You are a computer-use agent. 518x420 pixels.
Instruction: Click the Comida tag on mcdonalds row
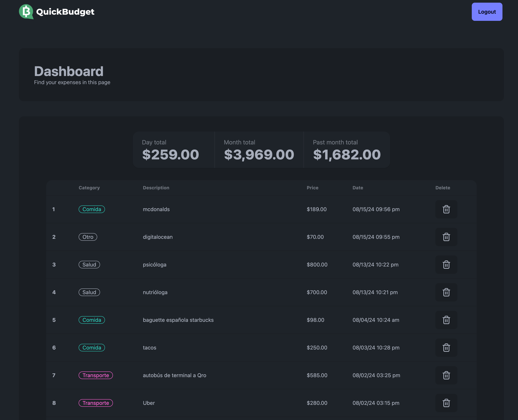(92, 209)
